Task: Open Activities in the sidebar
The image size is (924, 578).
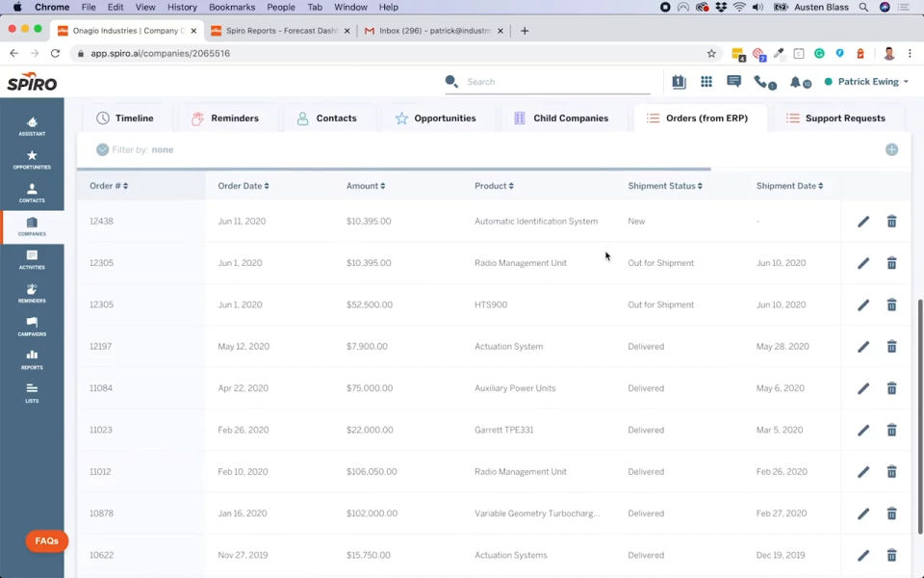Action: tap(32, 259)
